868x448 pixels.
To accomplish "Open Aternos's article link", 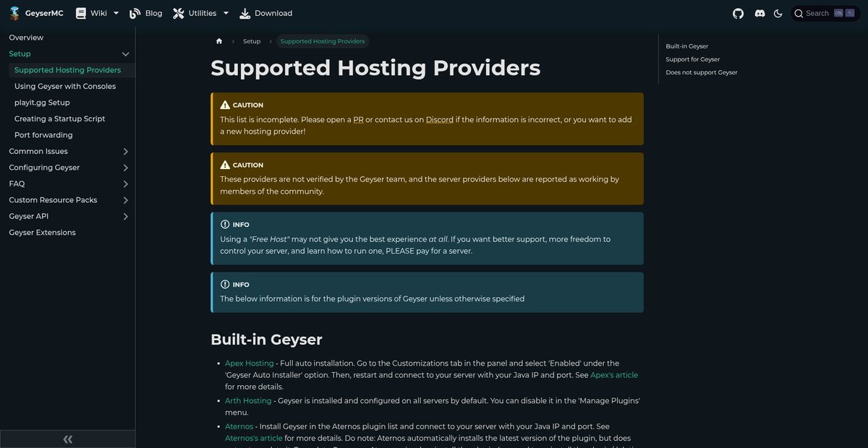I will point(254,439).
